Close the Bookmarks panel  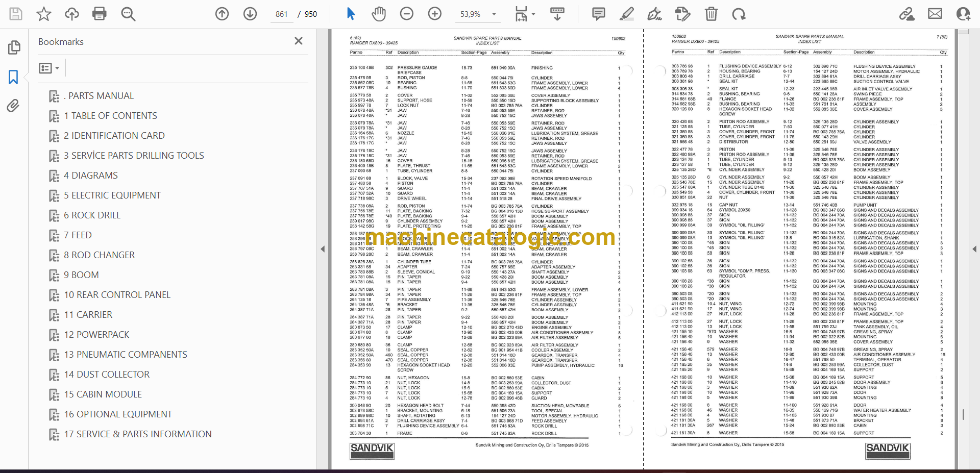pyautogui.click(x=299, y=41)
